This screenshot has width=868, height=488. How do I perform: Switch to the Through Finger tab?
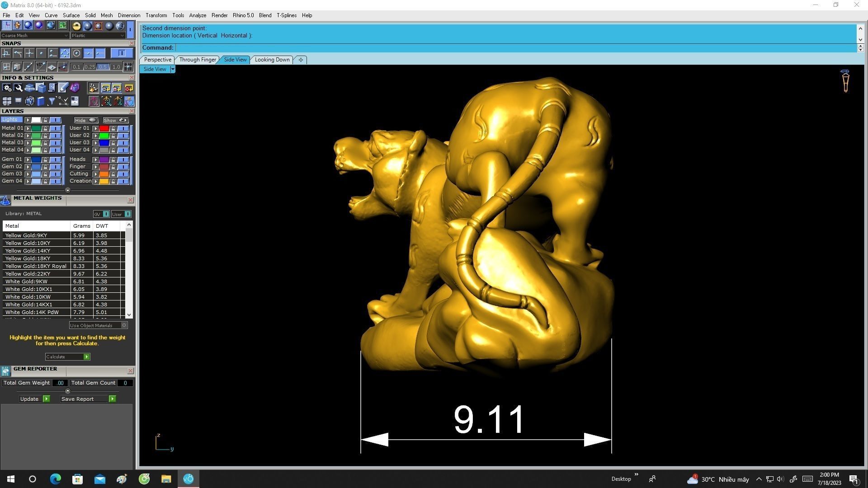(x=198, y=60)
